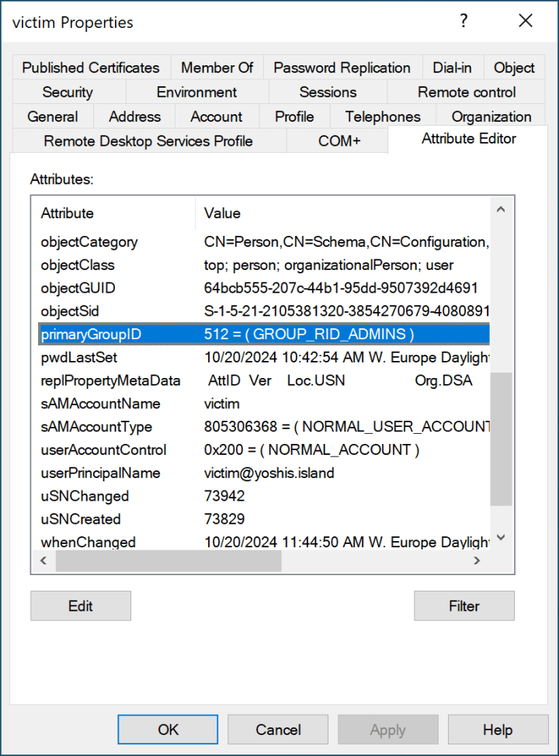Confirm with the OK button
Viewport: 559px width, 756px height.
(x=168, y=730)
